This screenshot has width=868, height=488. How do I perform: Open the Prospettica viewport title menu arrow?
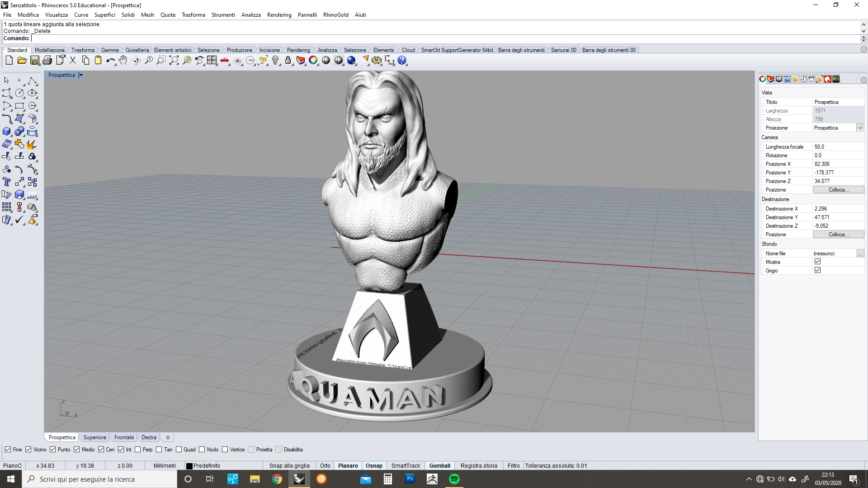coord(81,75)
